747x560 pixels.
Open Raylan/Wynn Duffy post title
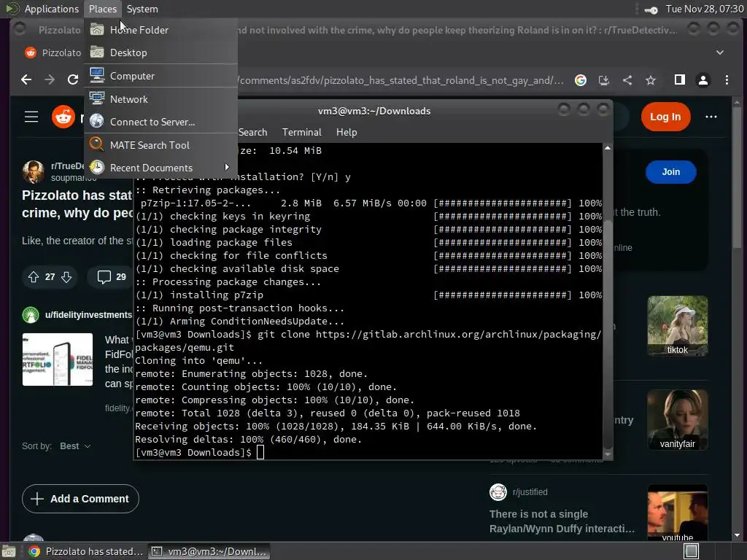coord(562,521)
